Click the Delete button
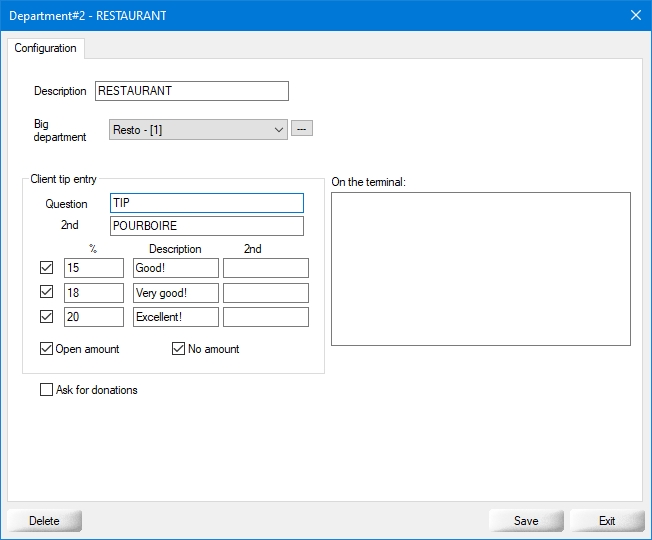 point(44,521)
